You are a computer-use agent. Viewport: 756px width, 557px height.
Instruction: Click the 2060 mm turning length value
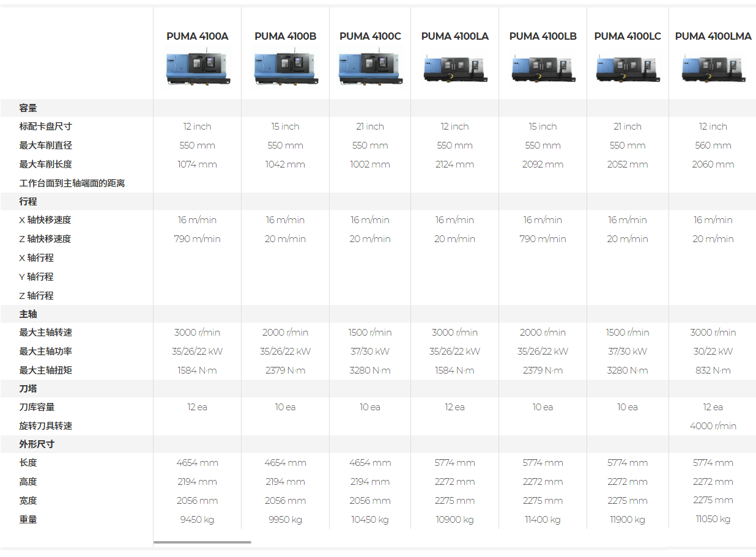click(713, 164)
